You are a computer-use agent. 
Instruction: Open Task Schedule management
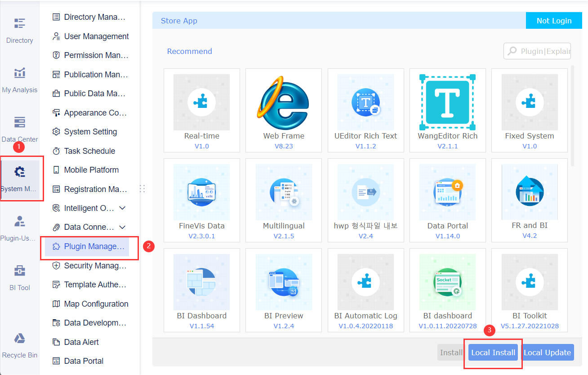90,151
